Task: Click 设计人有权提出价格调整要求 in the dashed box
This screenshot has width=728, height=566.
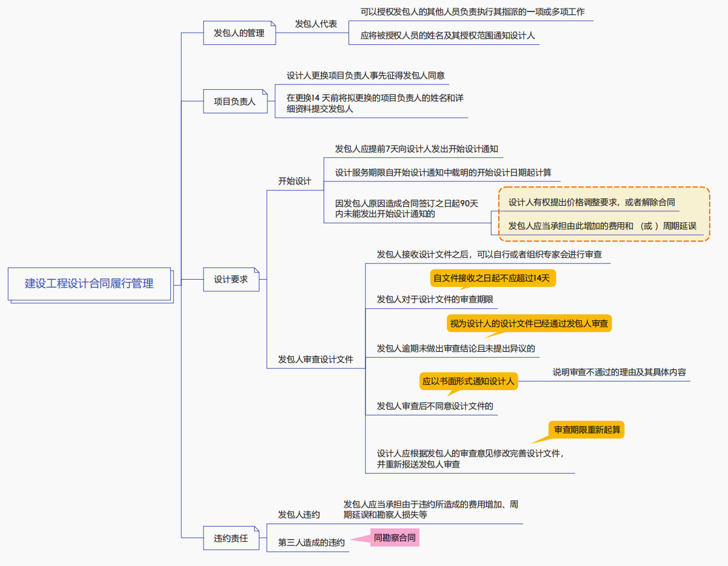Action: pos(591,203)
